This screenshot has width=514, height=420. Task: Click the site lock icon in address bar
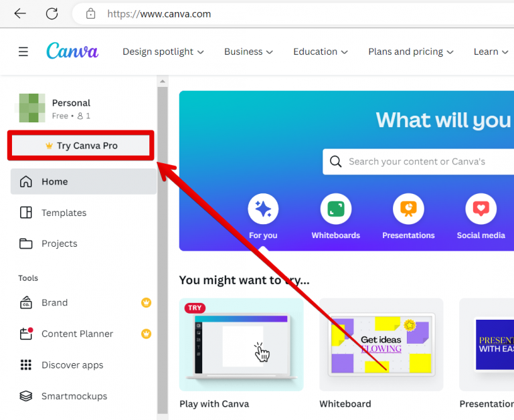click(x=90, y=14)
